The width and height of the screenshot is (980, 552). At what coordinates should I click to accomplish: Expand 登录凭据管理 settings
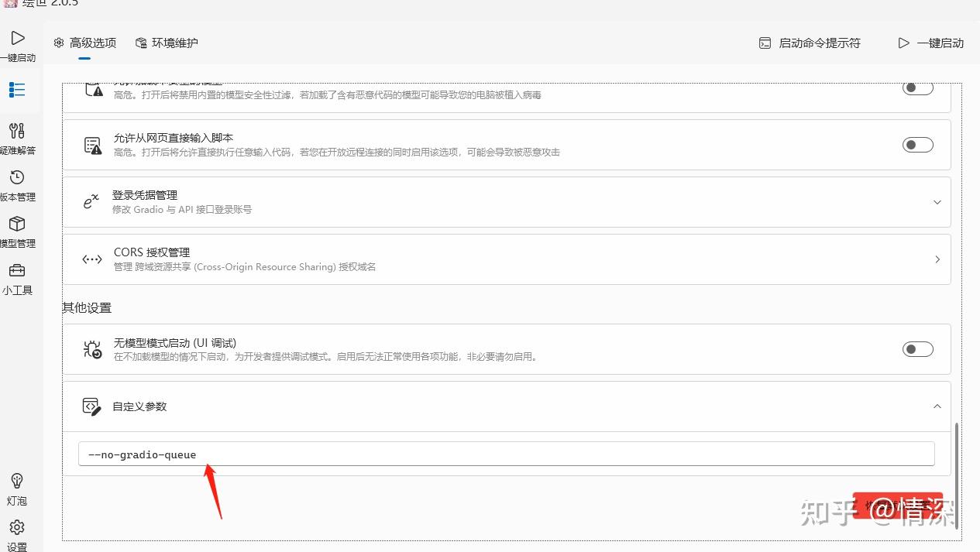937,201
